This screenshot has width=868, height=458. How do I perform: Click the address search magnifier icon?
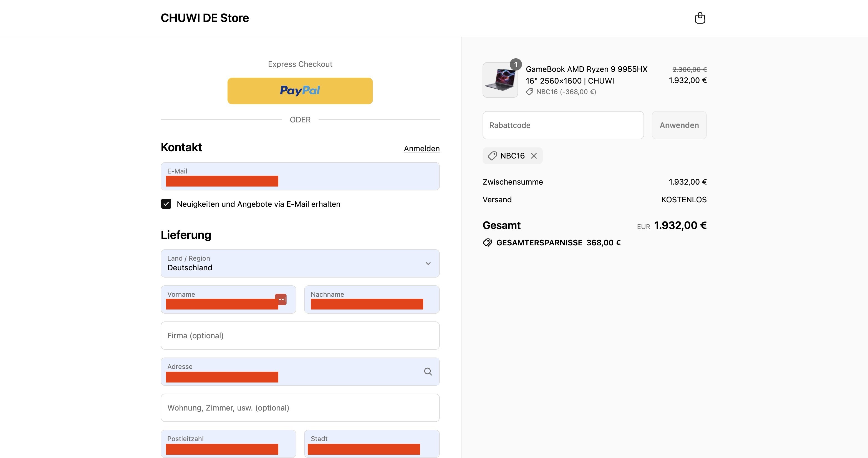(x=428, y=371)
